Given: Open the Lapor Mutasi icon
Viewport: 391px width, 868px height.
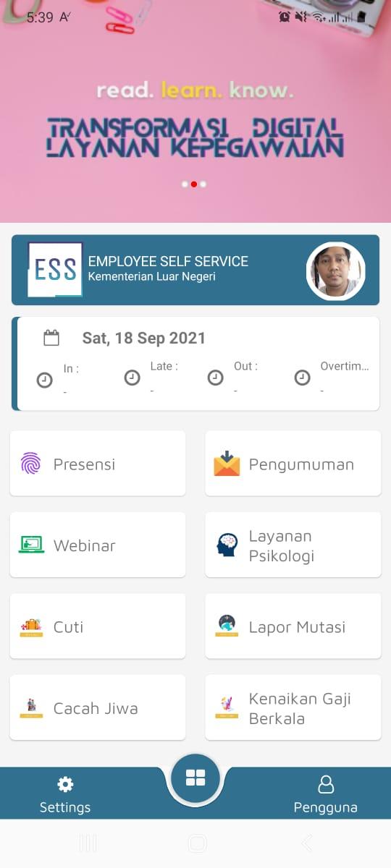Looking at the screenshot, I should 227,626.
